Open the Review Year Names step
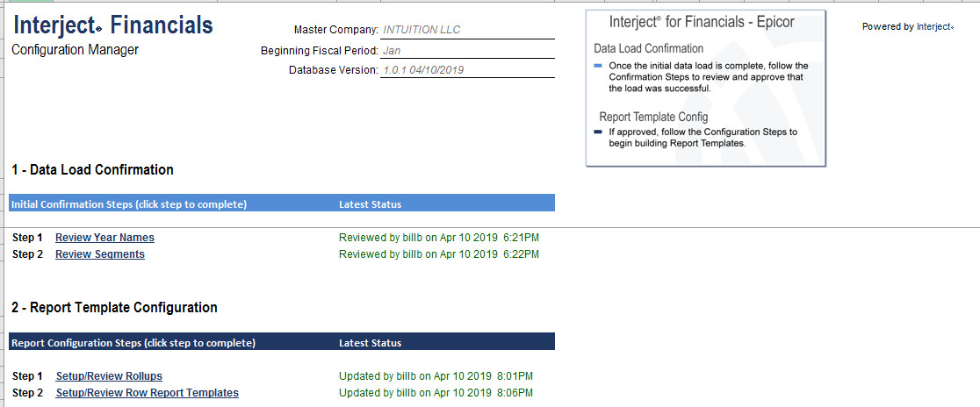980x407 pixels. 104,238
